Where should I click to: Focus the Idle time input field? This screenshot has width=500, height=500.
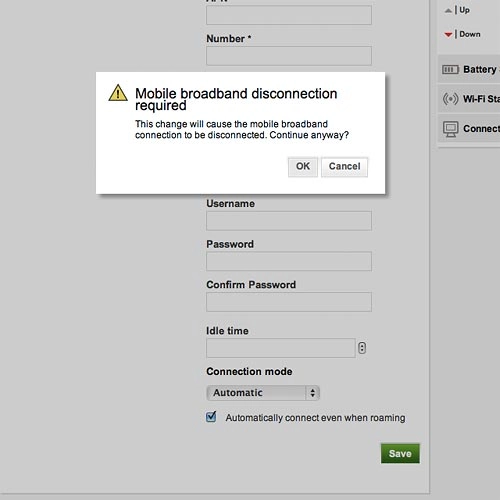[281, 348]
